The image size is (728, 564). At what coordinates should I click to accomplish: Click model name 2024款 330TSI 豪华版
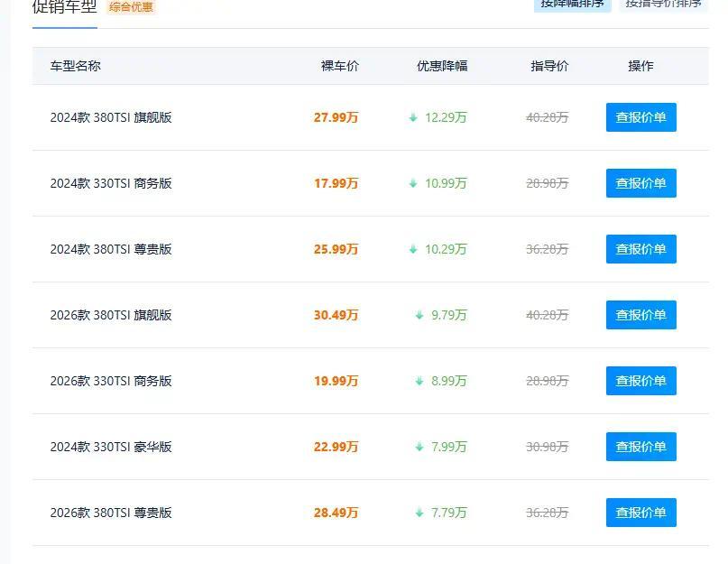pos(111,447)
